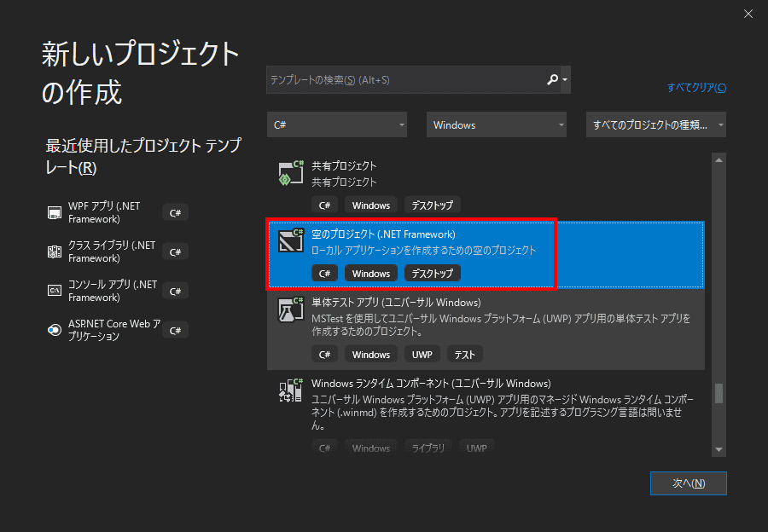Click the class library recent template icon
The height and width of the screenshot is (532, 768).
[55, 252]
